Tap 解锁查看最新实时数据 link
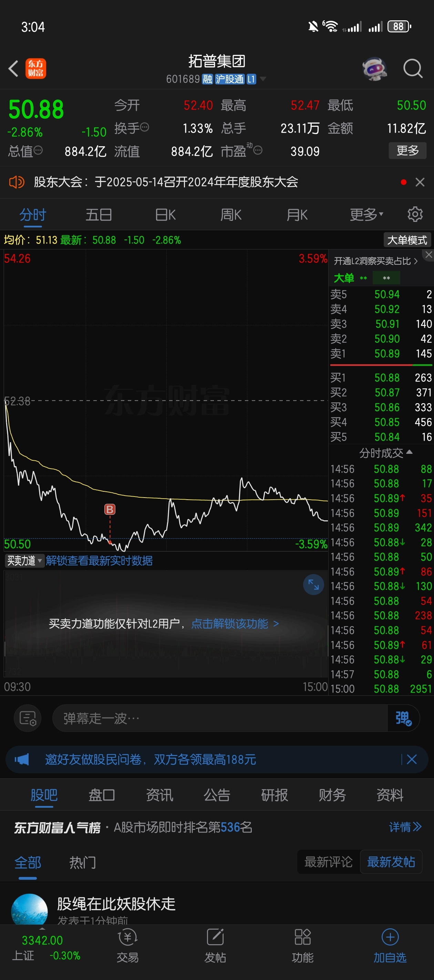Screen dimensions: 434x980 point(99,560)
